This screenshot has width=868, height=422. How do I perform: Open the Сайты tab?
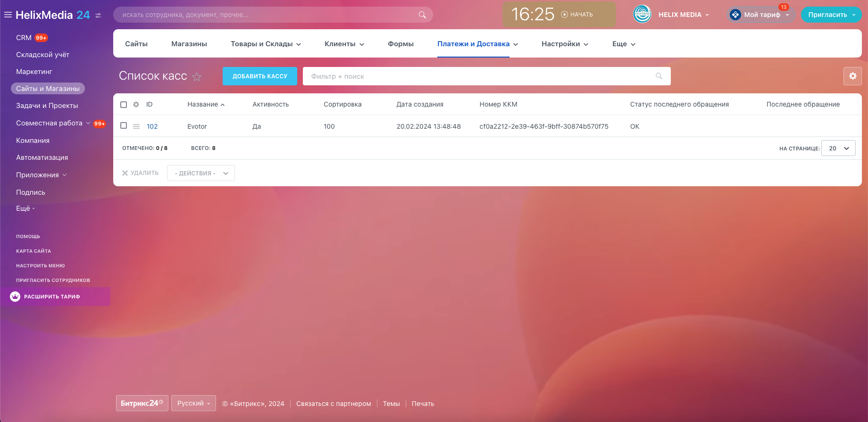coord(136,44)
